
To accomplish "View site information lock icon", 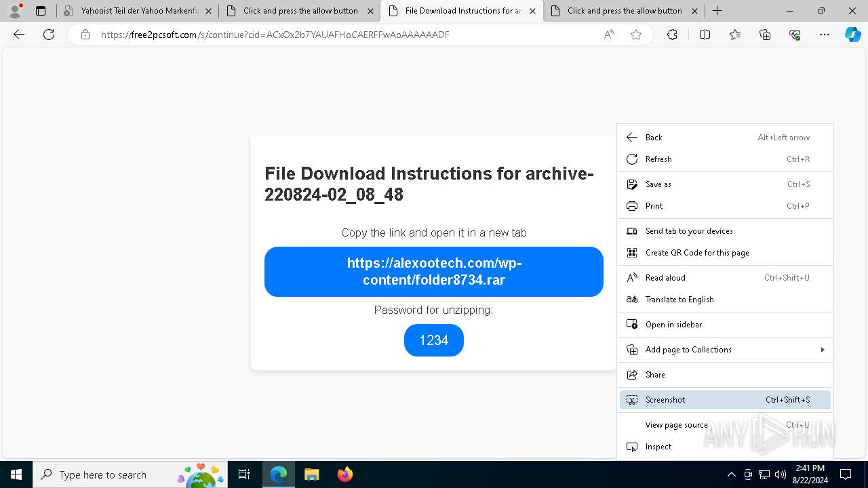I will 85,35.
